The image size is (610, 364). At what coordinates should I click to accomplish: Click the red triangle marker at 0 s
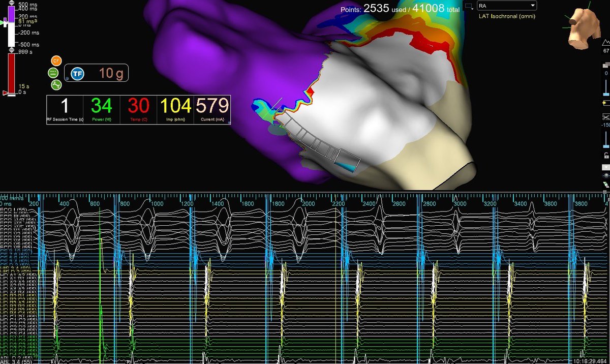coord(5,93)
